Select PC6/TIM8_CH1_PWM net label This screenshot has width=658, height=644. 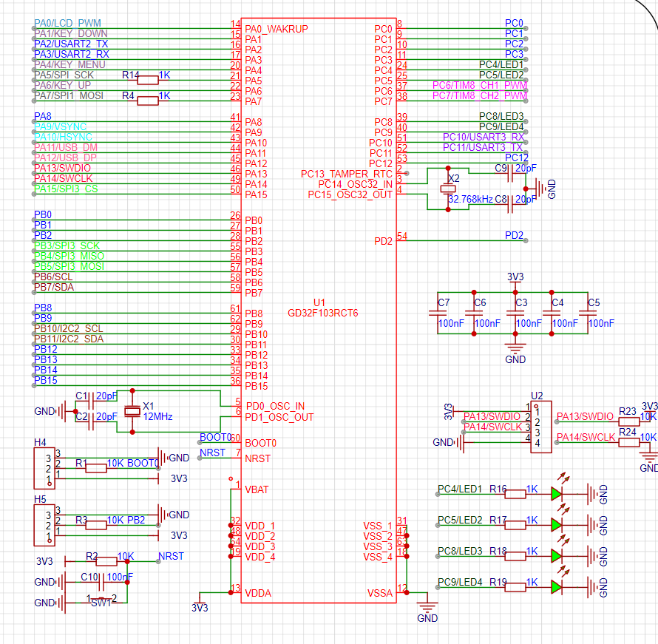coord(480,85)
